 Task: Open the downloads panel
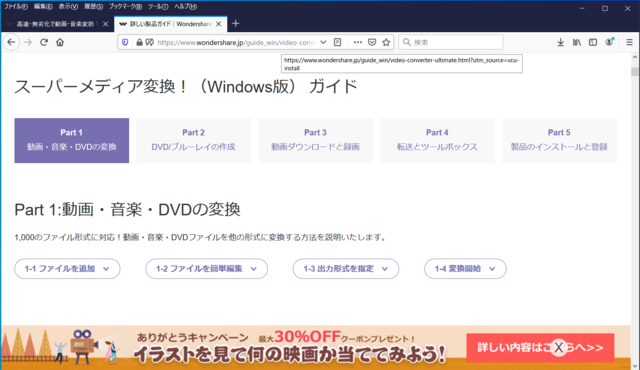560,42
